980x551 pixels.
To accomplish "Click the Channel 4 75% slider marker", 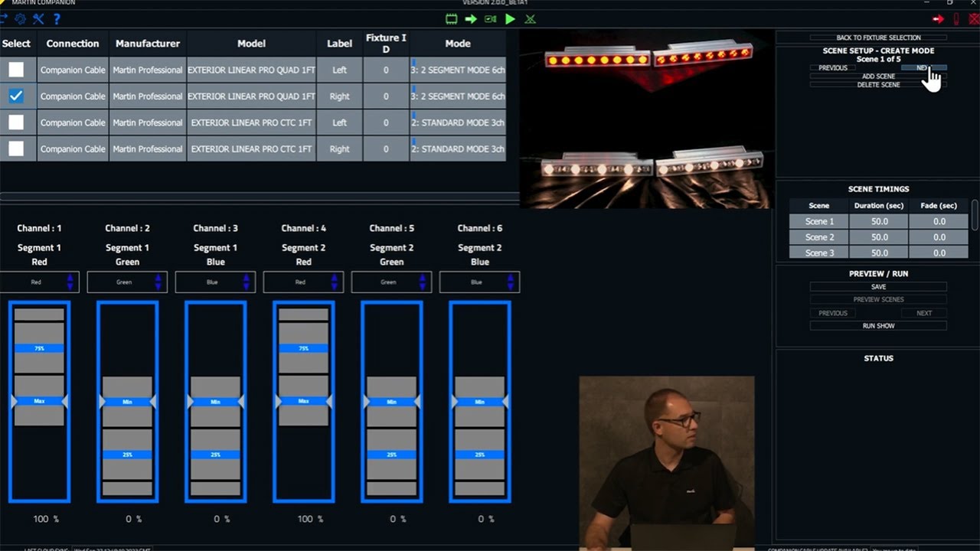I will [303, 348].
